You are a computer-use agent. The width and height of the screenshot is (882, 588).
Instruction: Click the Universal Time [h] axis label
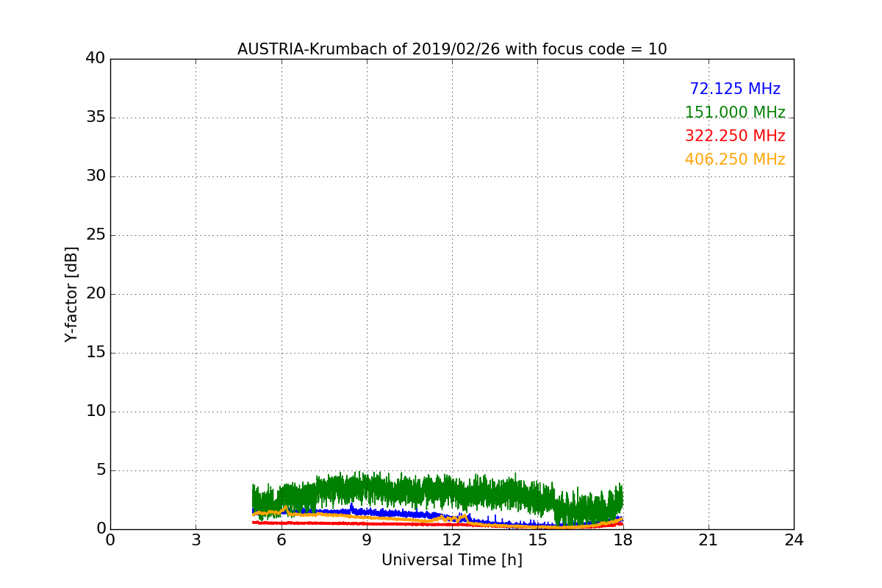point(452,560)
